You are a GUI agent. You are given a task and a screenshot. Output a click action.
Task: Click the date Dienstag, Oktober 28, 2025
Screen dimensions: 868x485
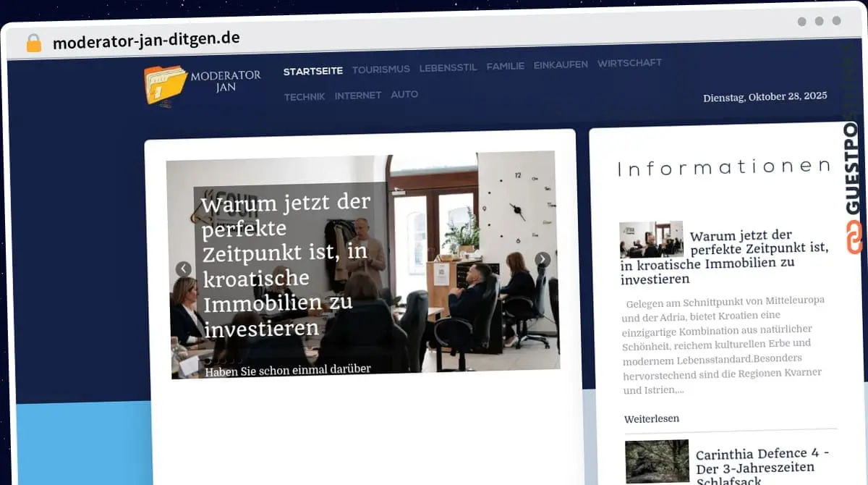(765, 96)
